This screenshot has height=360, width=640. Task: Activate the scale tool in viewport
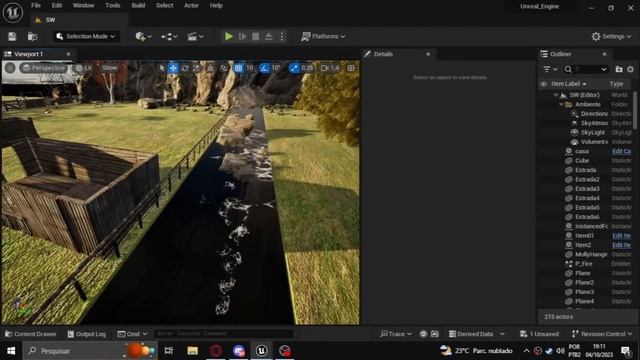(x=196, y=68)
